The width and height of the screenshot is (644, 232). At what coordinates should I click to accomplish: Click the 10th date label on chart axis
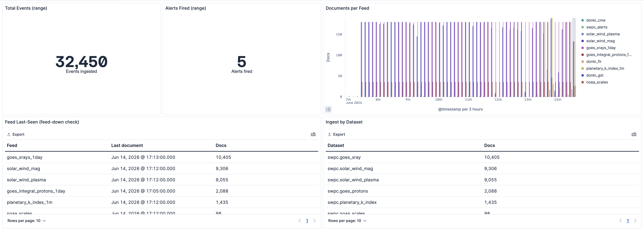point(439,100)
